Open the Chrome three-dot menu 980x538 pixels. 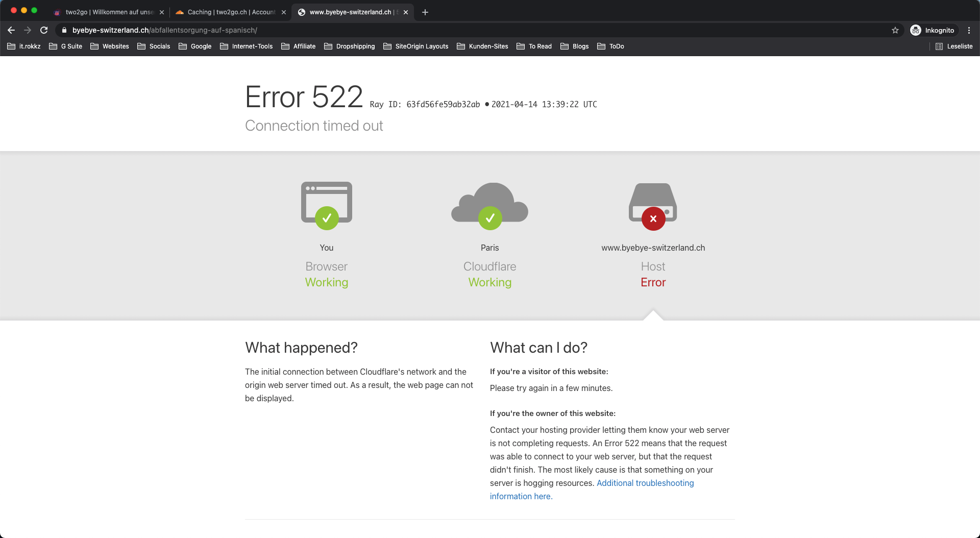tap(969, 30)
